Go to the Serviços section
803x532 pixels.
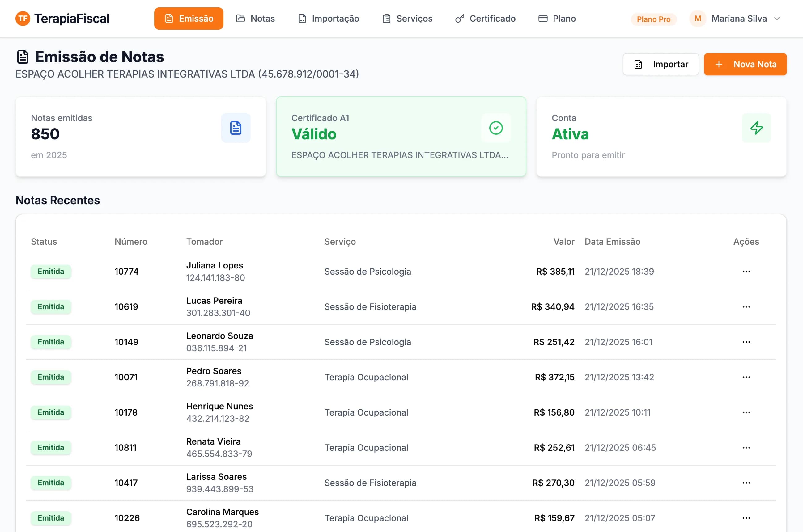click(x=407, y=18)
